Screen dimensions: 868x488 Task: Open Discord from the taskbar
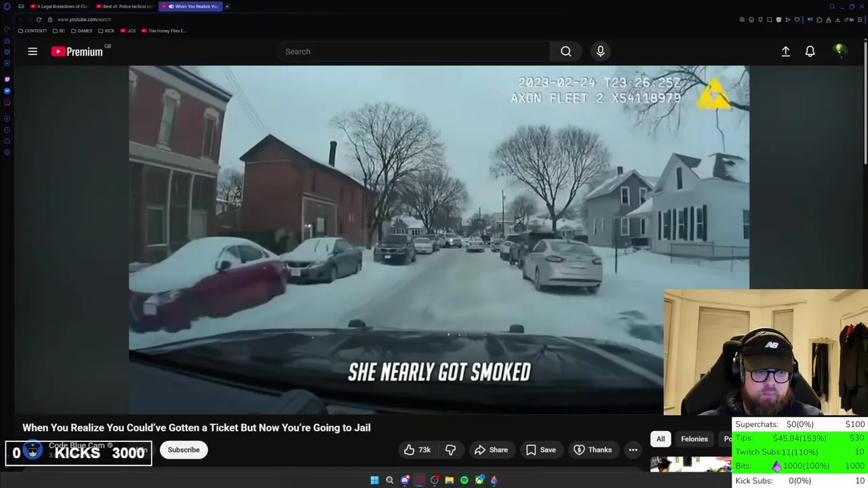click(x=405, y=480)
